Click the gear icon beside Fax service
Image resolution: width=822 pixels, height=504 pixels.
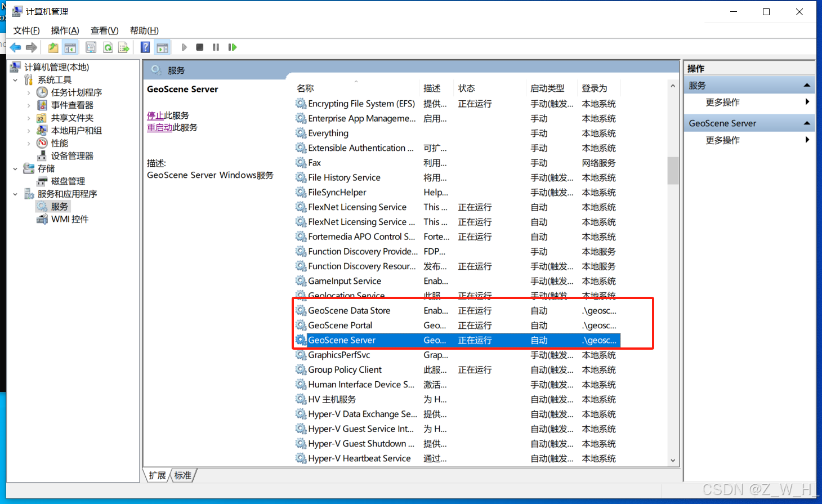[x=301, y=163]
